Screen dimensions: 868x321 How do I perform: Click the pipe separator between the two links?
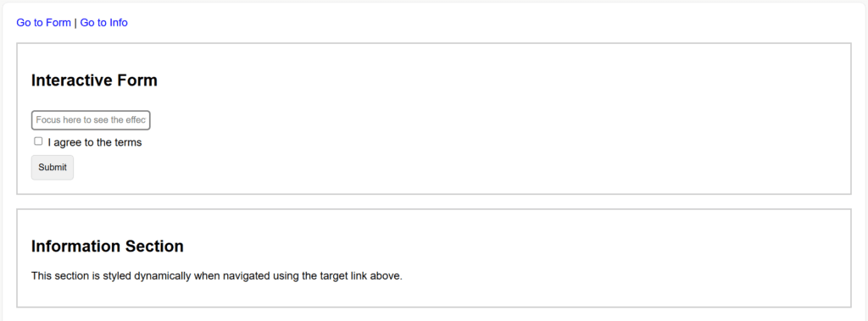coord(75,23)
